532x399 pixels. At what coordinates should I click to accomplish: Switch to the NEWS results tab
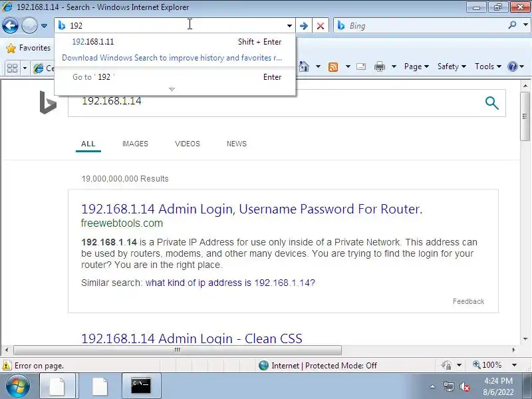pyautogui.click(x=237, y=144)
